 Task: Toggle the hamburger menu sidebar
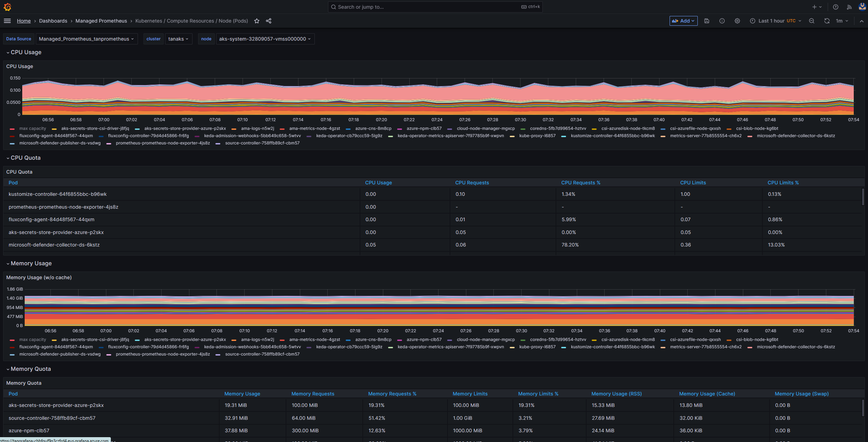click(x=7, y=21)
